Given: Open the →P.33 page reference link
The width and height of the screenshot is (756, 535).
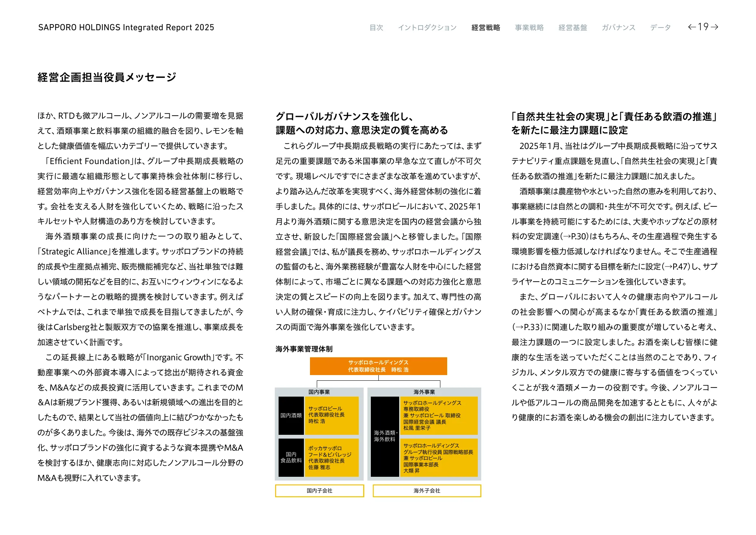Looking at the screenshot, I should coord(527,327).
